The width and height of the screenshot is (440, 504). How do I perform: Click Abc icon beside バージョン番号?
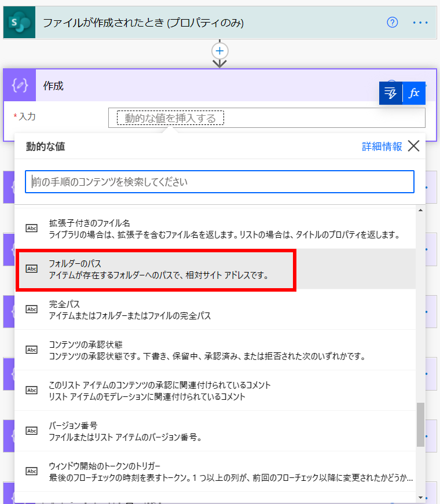(x=31, y=431)
